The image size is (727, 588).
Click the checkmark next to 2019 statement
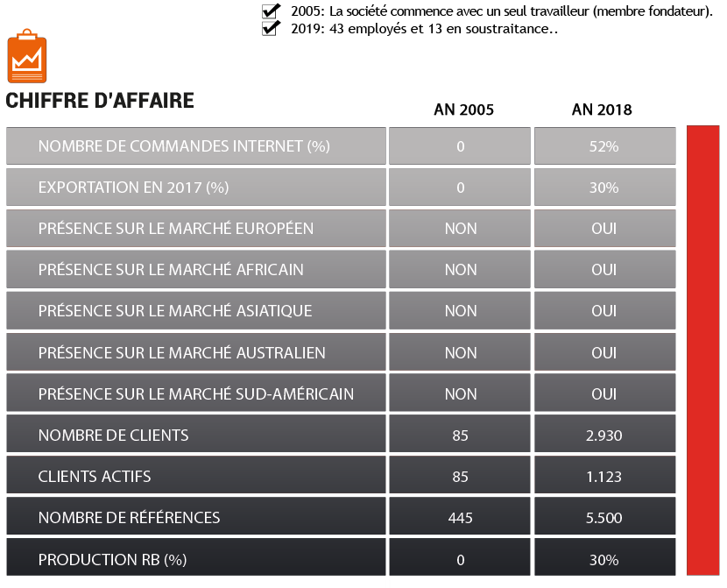coord(271,28)
